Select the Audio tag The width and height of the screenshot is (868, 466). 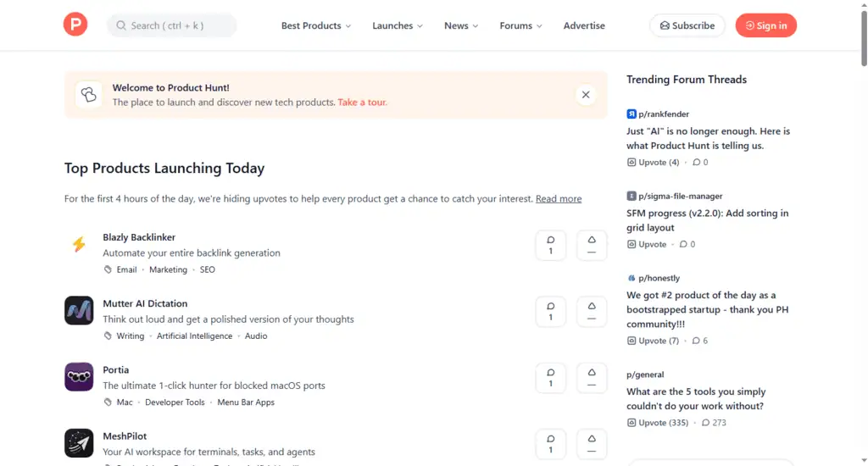tap(256, 336)
